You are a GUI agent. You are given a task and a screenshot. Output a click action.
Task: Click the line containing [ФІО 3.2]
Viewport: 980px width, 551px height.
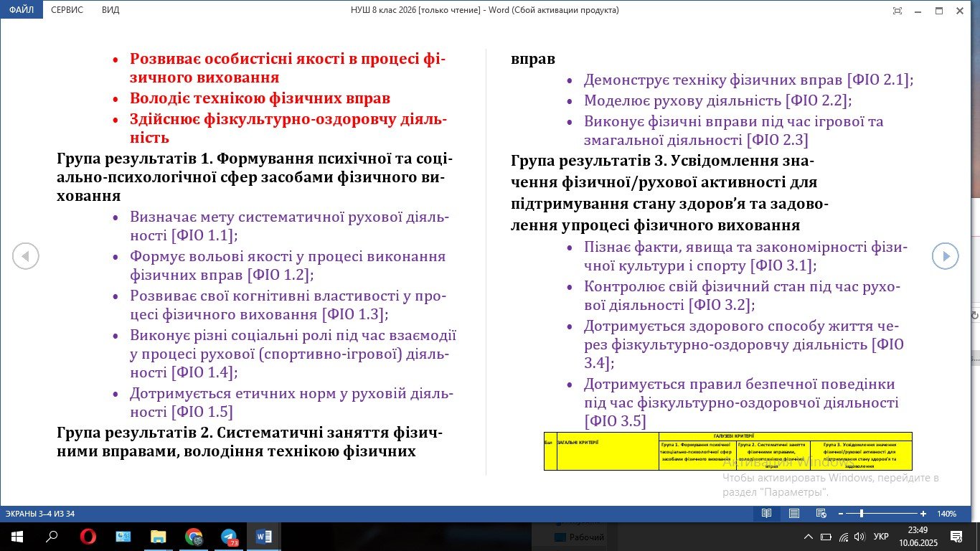tap(670, 305)
